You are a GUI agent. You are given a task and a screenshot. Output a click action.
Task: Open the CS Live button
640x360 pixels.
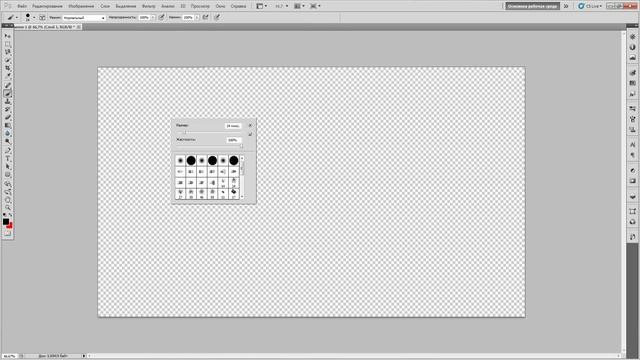coord(590,6)
